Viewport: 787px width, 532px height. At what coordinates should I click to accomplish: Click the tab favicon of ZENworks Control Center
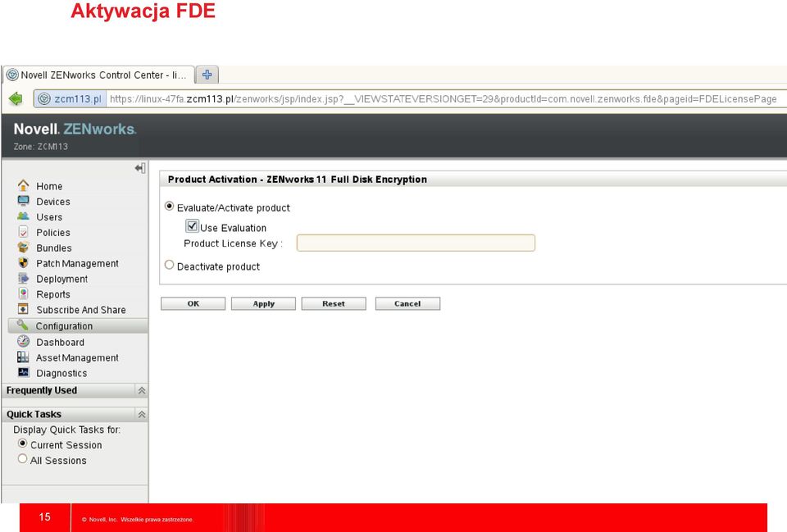pyautogui.click(x=12, y=75)
